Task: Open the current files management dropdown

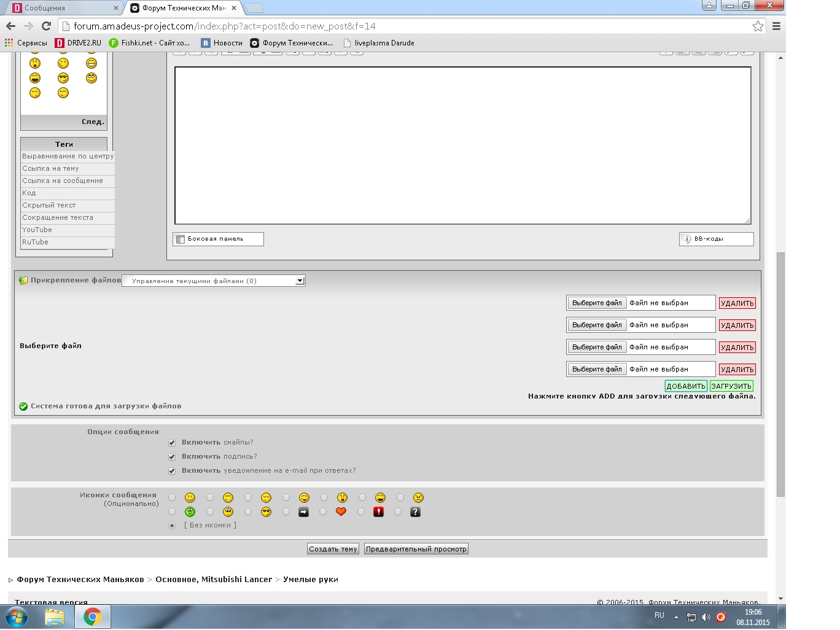Action: coord(214,281)
